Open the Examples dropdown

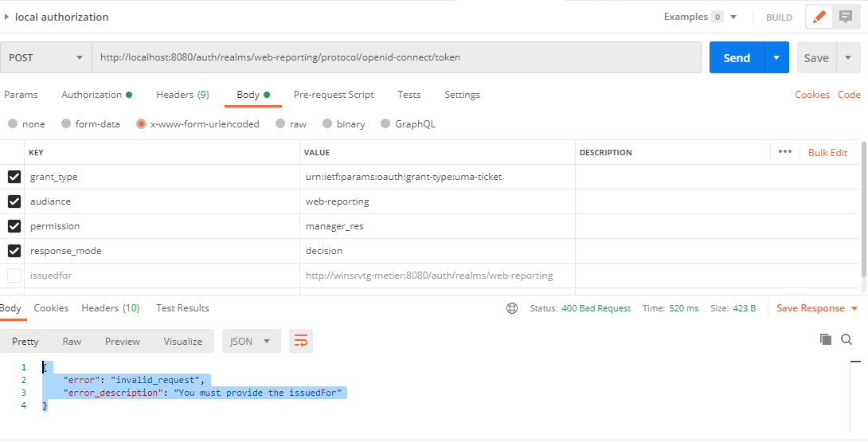click(x=700, y=18)
